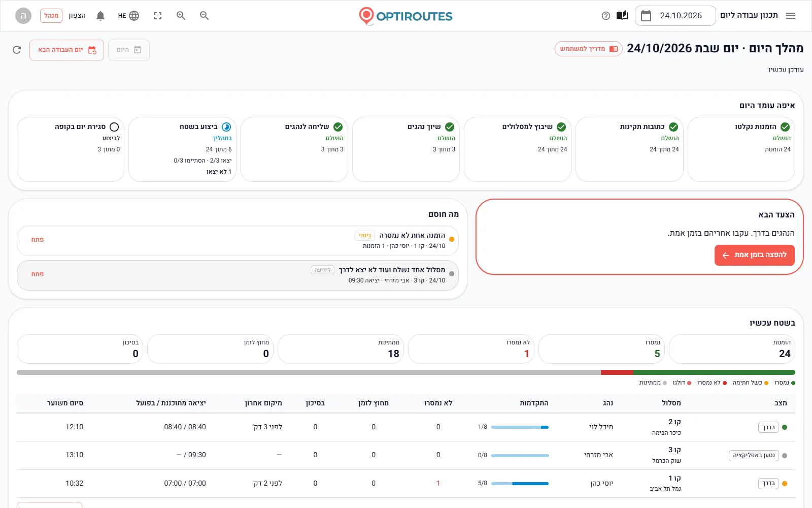The height and width of the screenshot is (508, 812).
Task: Click progress bar of קו 1 row
Action: tap(520, 484)
